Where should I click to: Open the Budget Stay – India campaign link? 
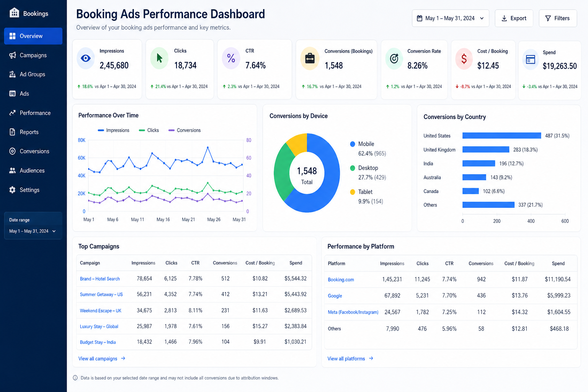point(98,342)
